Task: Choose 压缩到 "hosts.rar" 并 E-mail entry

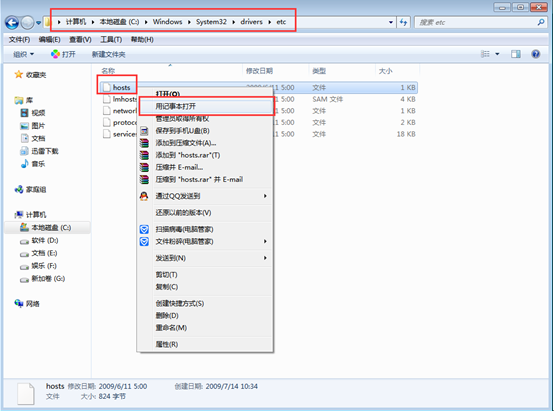Action: point(205,179)
